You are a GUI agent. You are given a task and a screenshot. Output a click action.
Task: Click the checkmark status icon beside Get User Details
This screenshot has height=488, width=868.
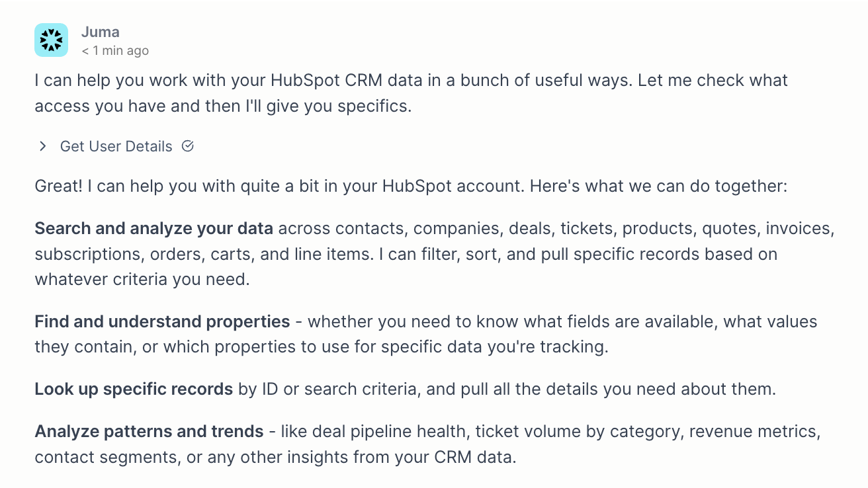pos(187,146)
